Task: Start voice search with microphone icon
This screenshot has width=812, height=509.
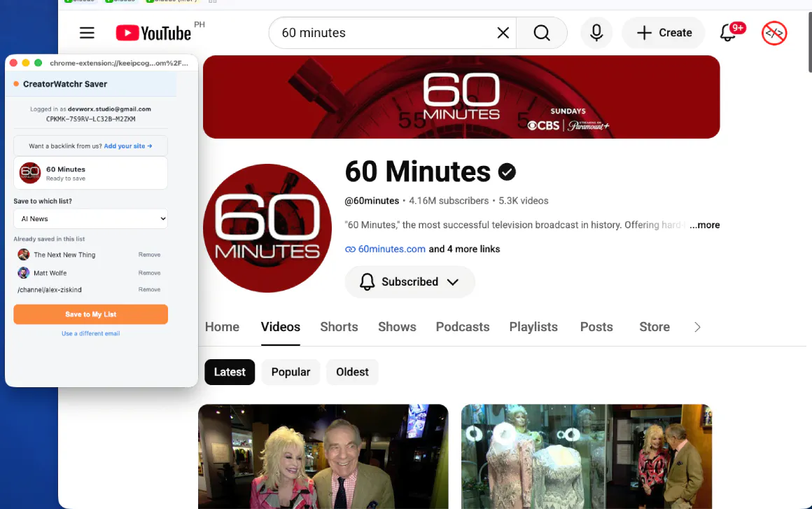Action: (596, 33)
